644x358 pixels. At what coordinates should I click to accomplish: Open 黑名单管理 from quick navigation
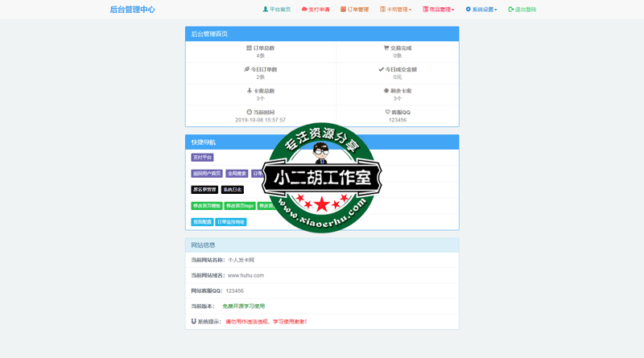pyautogui.click(x=204, y=190)
